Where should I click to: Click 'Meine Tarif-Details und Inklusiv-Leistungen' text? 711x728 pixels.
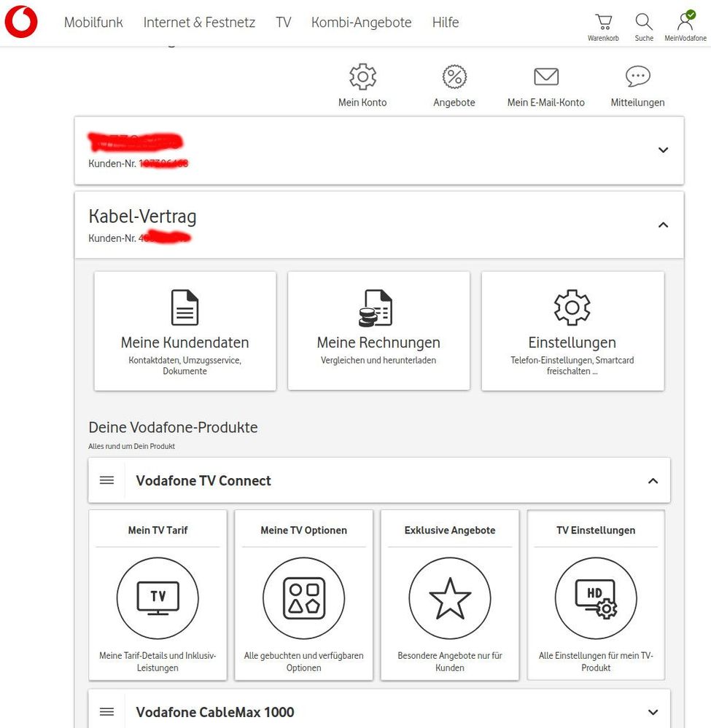158,662
